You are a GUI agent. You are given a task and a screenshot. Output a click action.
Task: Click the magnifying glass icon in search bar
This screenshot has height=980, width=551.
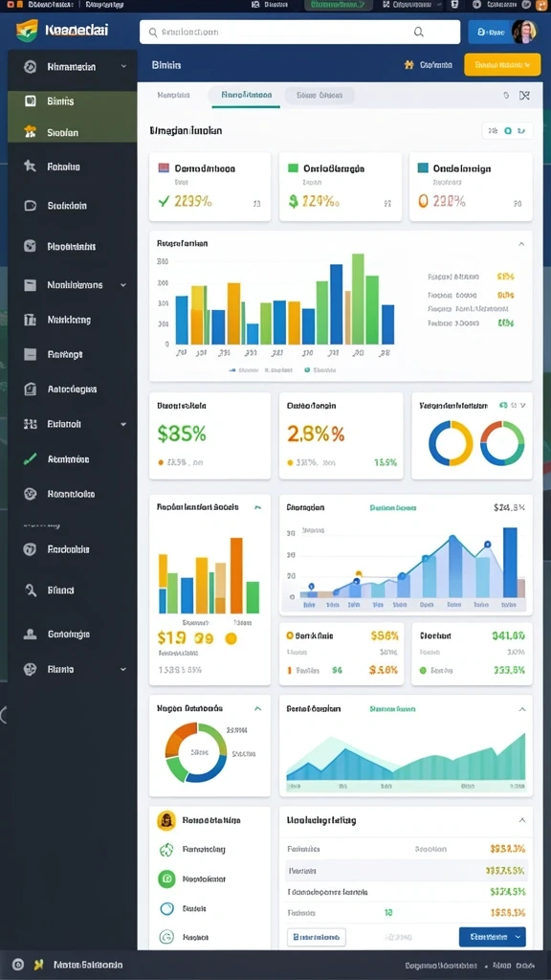(419, 33)
